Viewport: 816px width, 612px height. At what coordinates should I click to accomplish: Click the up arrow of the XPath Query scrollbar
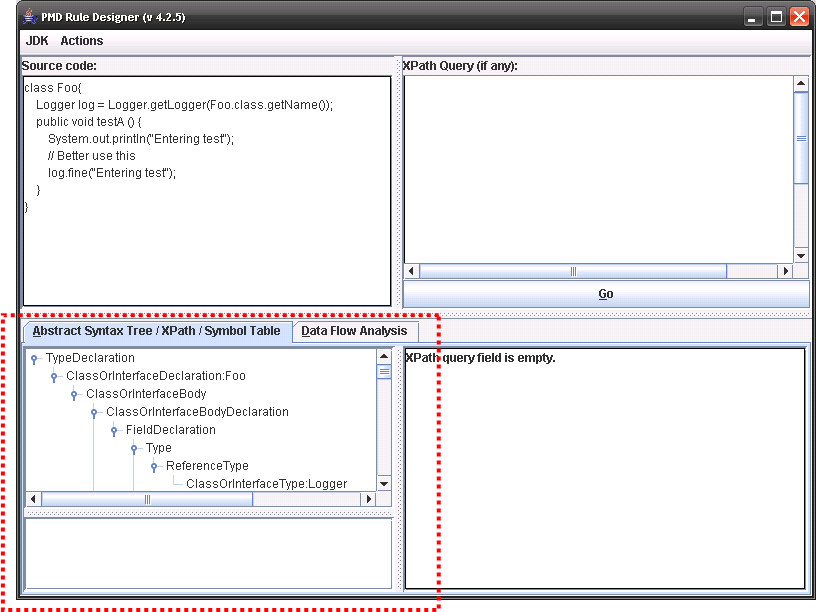click(x=801, y=83)
